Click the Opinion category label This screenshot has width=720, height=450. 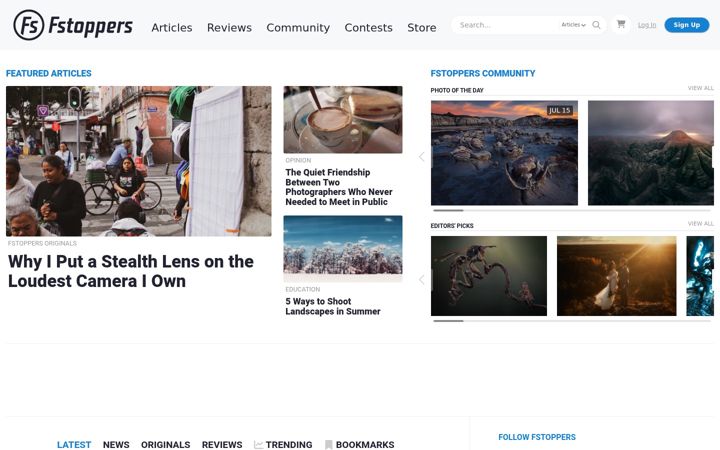298,160
